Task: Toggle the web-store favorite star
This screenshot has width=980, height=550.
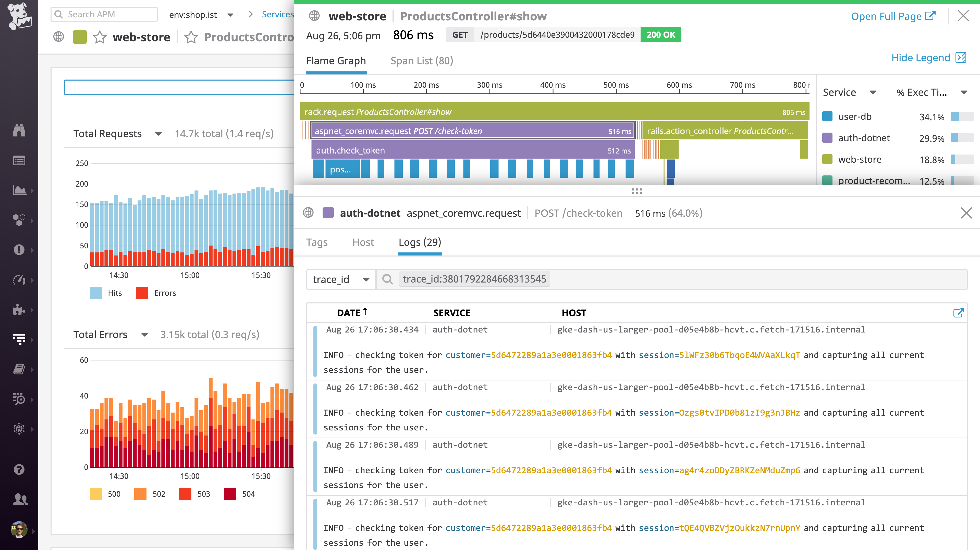Action: 100,37
